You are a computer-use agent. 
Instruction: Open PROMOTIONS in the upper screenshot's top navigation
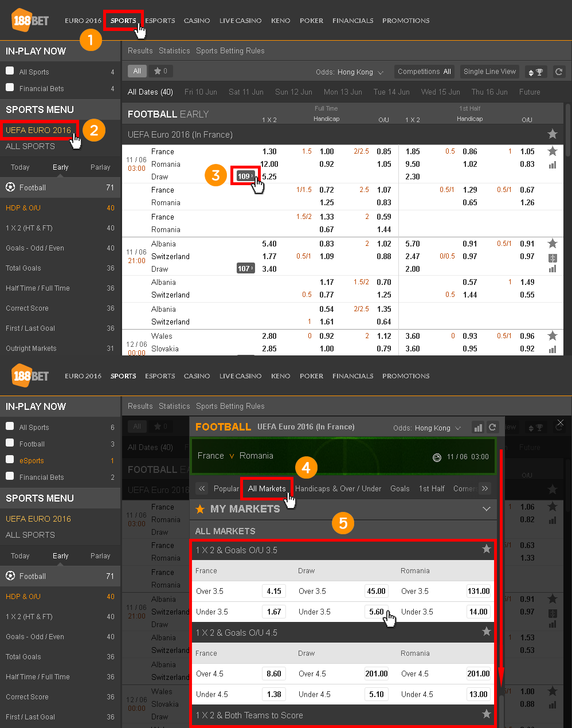click(x=406, y=21)
